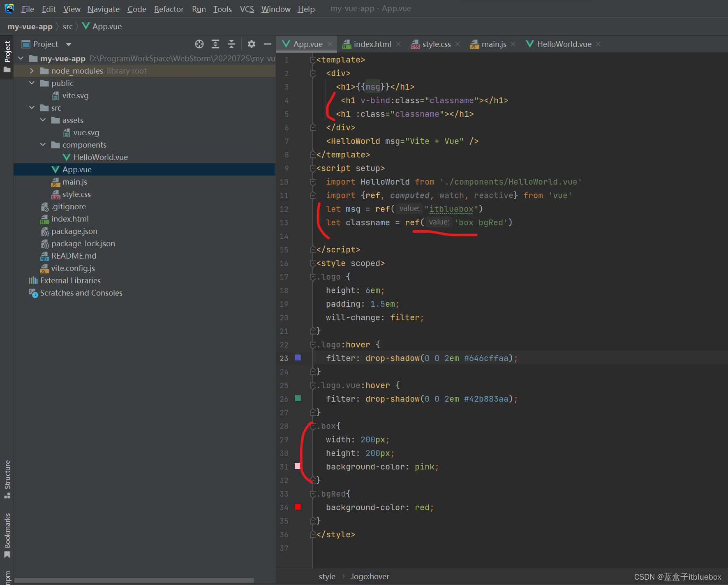
Task: Collapse the src folder
Action: point(32,108)
